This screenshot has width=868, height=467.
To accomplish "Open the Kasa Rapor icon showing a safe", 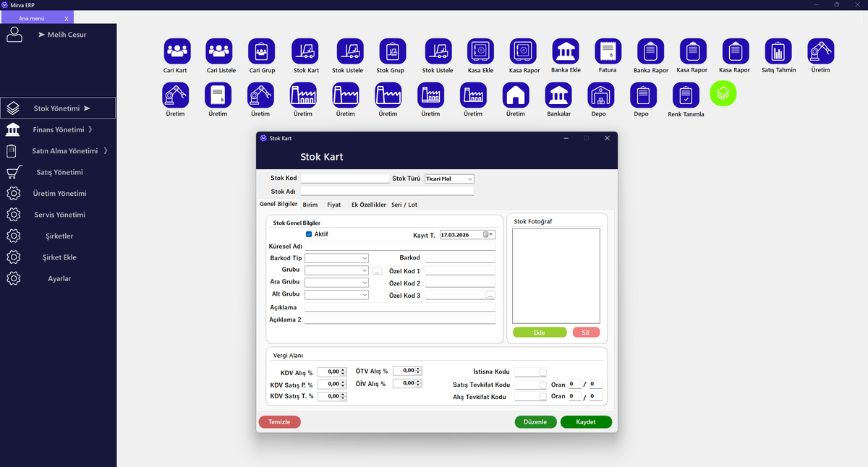I will 524,51.
